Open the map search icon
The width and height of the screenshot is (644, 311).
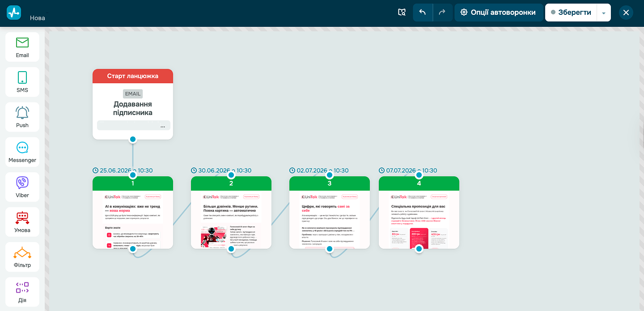coord(402,13)
